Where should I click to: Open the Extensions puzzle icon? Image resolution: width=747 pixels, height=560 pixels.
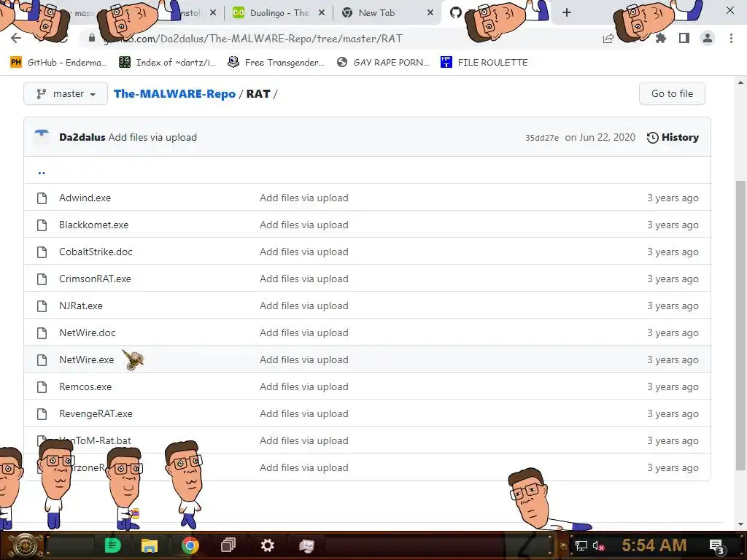[x=660, y=38]
